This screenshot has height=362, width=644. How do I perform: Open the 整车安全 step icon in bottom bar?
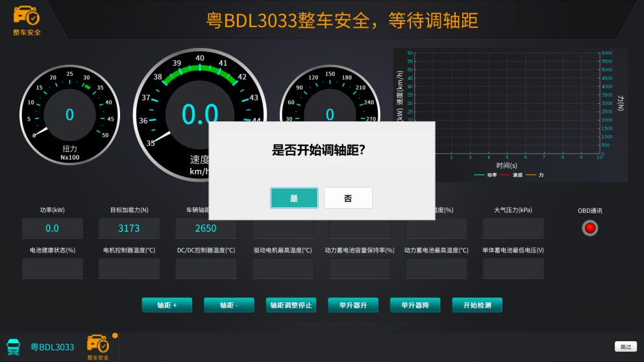(98, 347)
